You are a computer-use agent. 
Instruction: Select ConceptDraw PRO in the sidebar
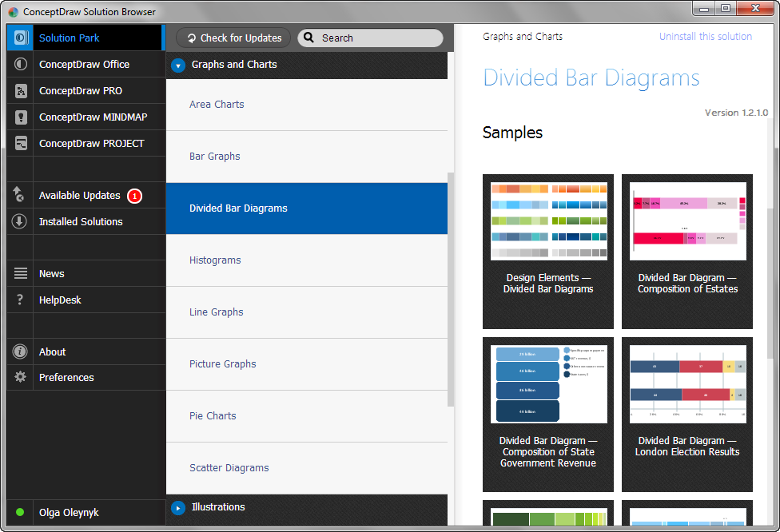[86, 90]
